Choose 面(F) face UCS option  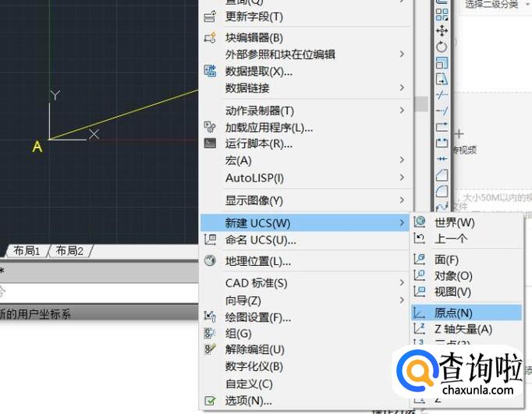(x=446, y=260)
